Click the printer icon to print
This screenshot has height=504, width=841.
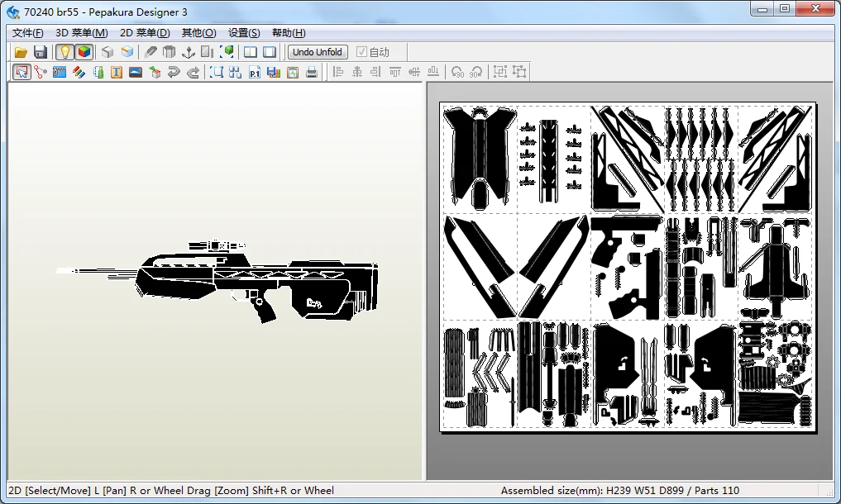point(312,72)
